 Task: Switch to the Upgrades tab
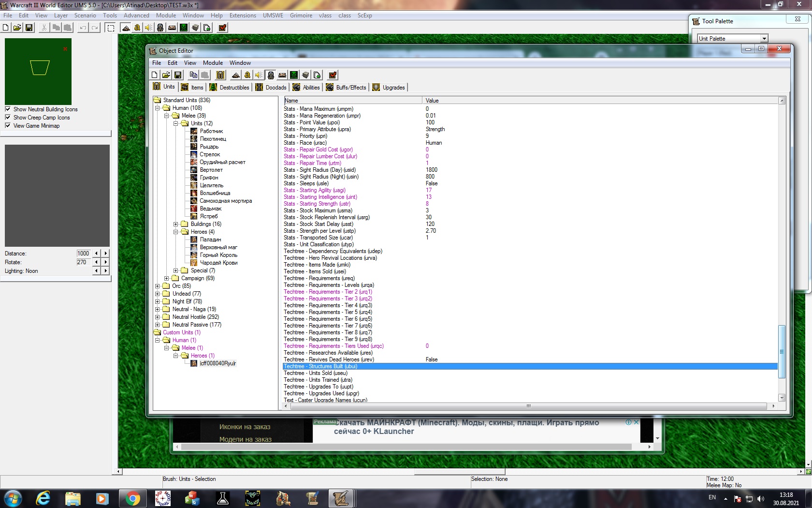point(389,88)
